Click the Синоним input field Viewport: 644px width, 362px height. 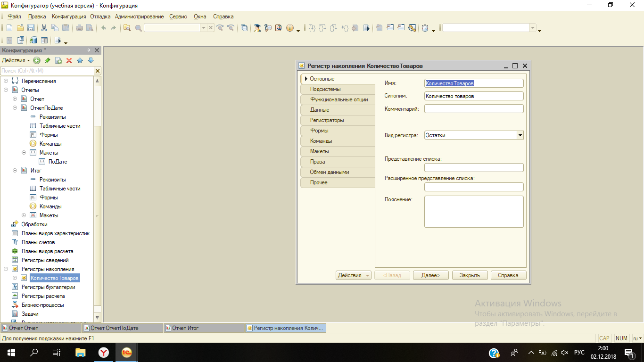pyautogui.click(x=474, y=96)
